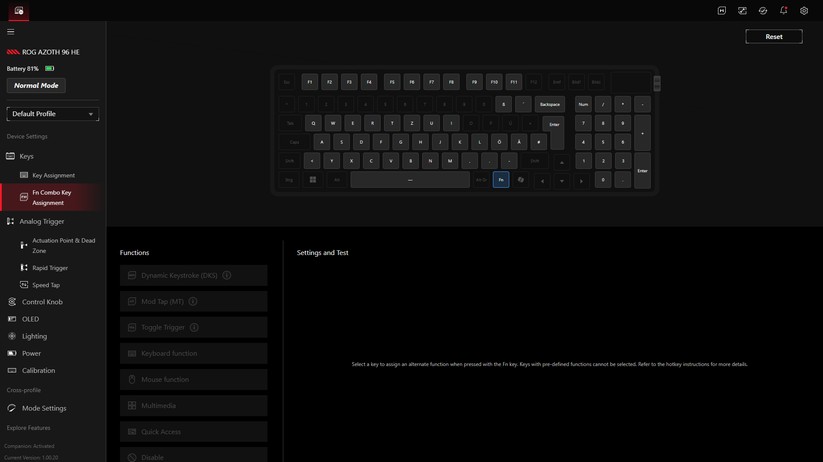
Task: Go to the Lighting settings page
Action: coord(34,336)
